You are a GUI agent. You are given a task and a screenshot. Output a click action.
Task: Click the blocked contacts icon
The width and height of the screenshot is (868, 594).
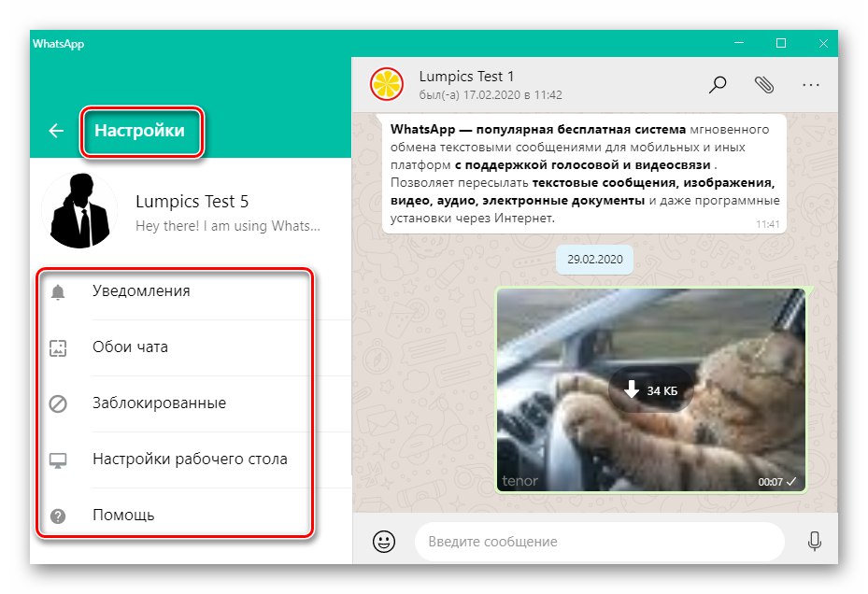60,403
